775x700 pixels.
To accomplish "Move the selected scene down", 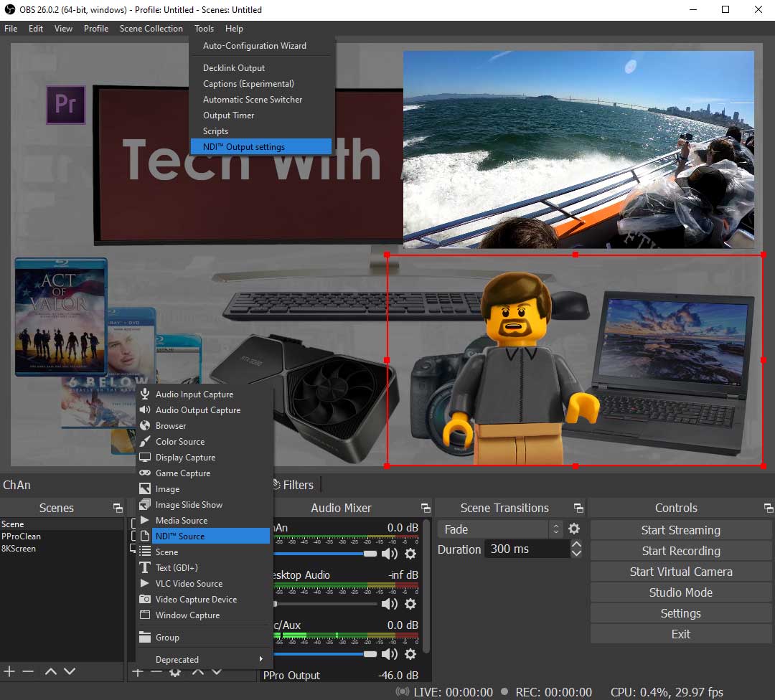I will [x=70, y=671].
